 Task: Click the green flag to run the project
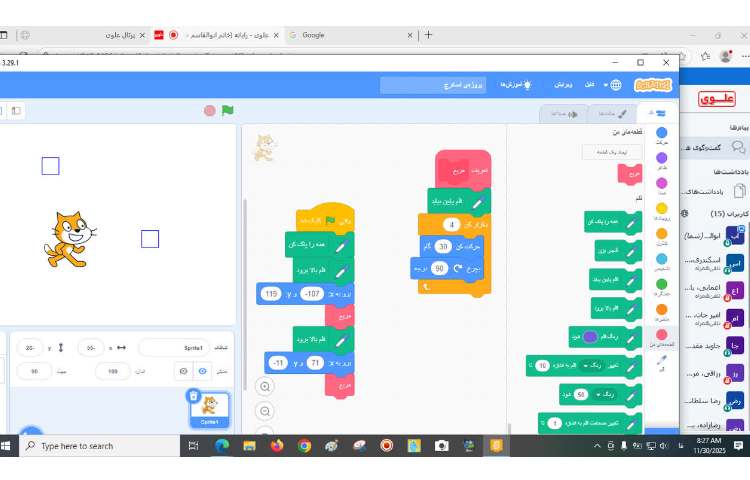pyautogui.click(x=228, y=110)
